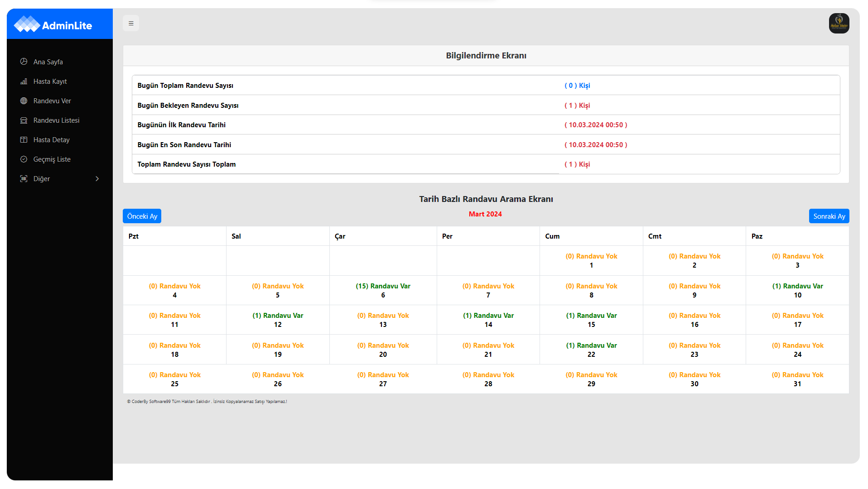The height and width of the screenshot is (489, 868).
Task: Go to the next month with Sonraki Ay
Action: pos(829,216)
